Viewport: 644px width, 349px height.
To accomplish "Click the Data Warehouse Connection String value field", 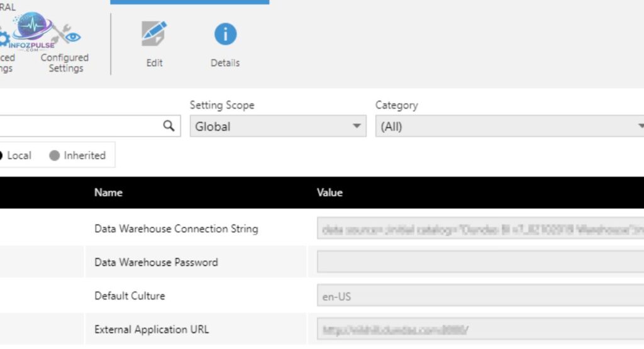I will (x=480, y=229).
